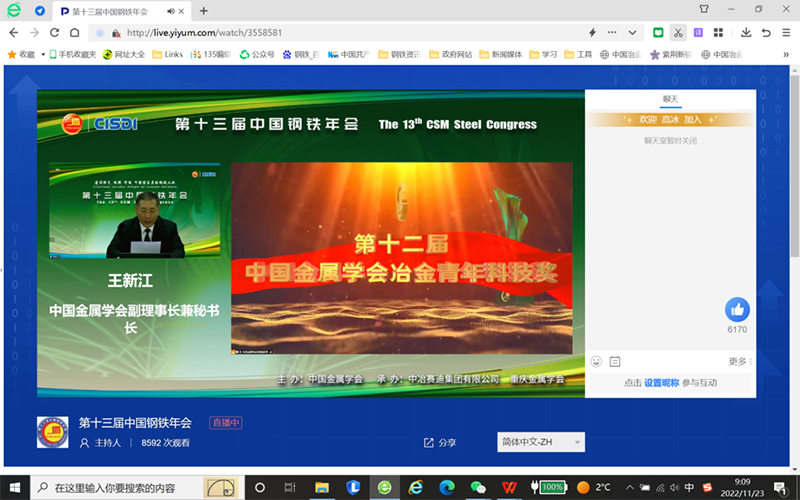Image resolution: width=800 pixels, height=500 pixels.
Task: Open WeChat from the taskbar
Action: tap(478, 487)
